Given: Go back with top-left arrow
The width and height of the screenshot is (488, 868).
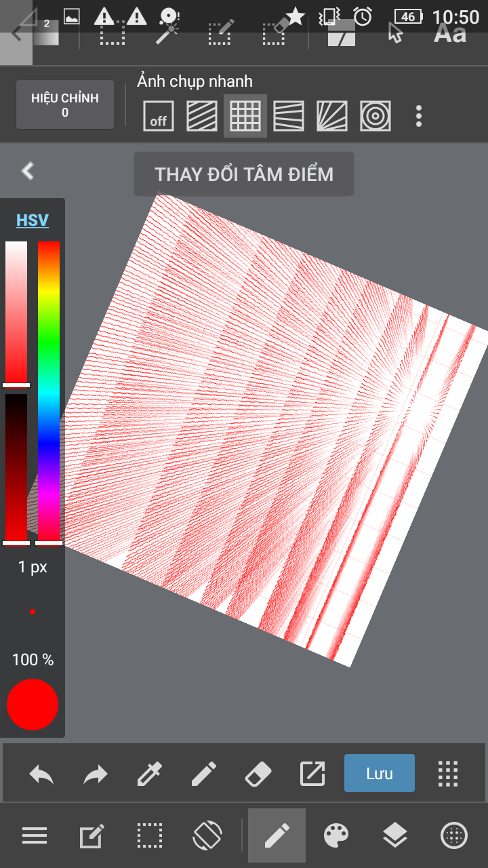Looking at the screenshot, I should point(16,33).
